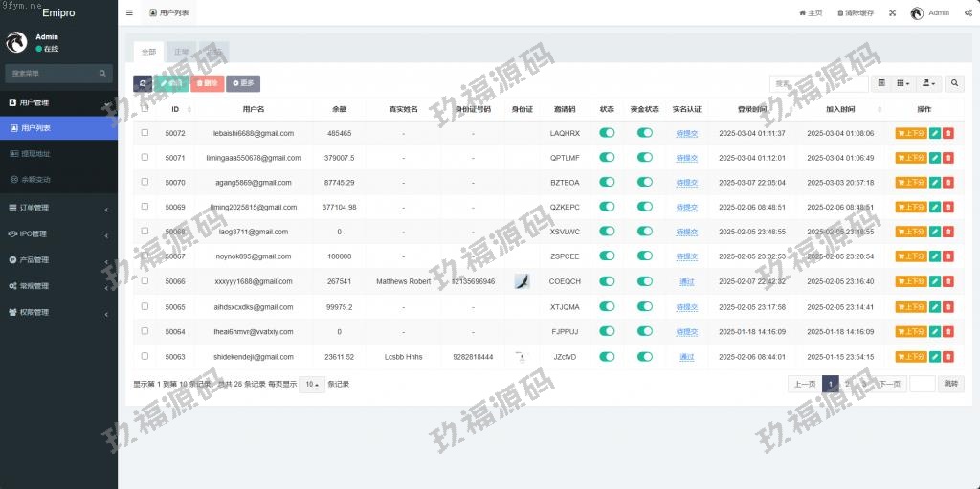The image size is (980, 489).
Task: Click the hamburger menu icon to collapse sidebar
Action: (x=129, y=13)
